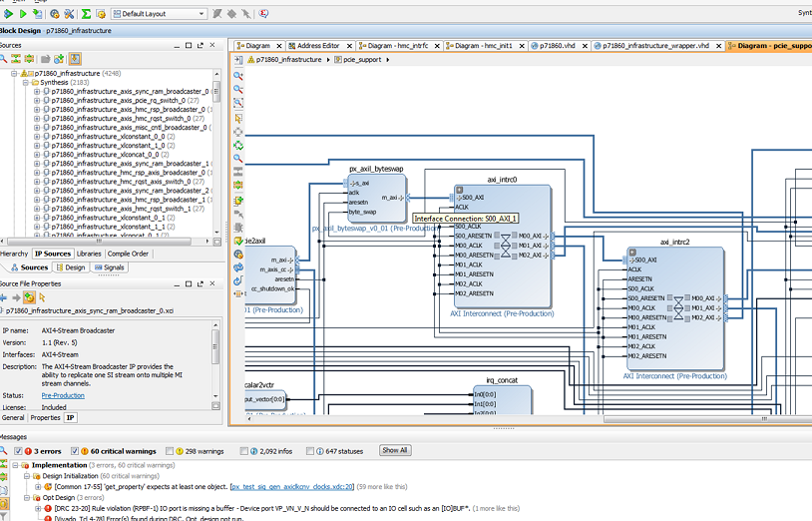Open the Pre-Production status link
This screenshot has height=521, width=812.
tap(62, 395)
